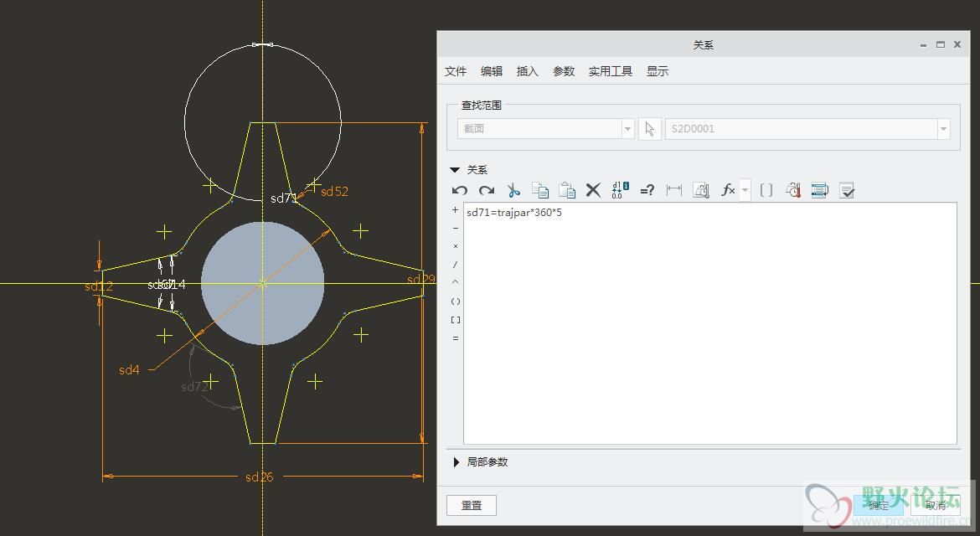Click the thermometer clock relation icon
Screen dimensions: 980x536
[x=793, y=190]
